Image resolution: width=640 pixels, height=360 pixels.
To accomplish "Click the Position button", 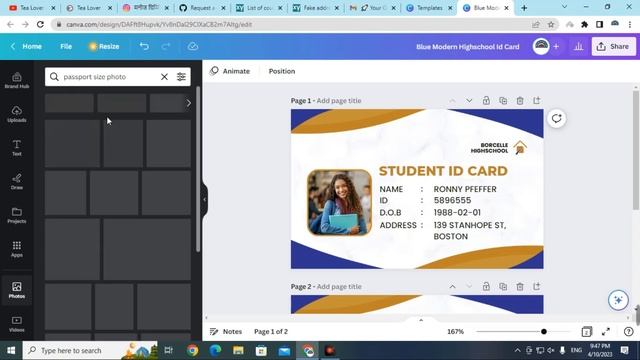I will tap(282, 71).
